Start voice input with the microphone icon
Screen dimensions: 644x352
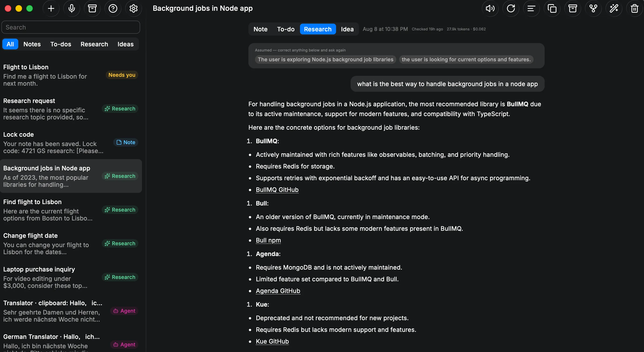(72, 8)
